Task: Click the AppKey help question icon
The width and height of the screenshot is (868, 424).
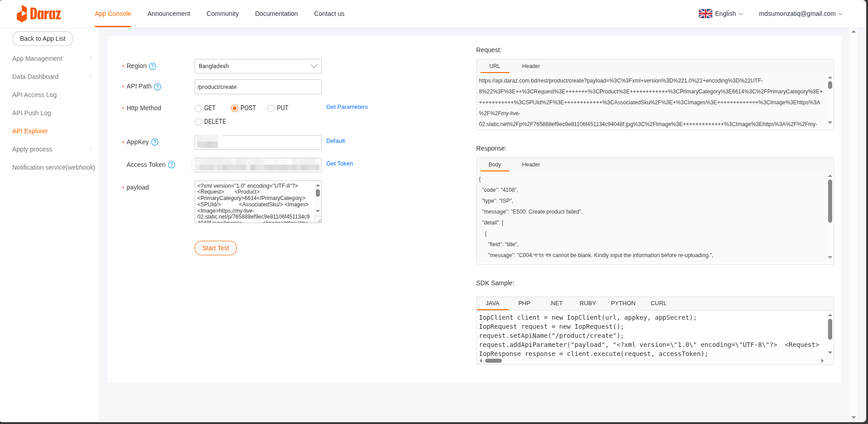Action: click(155, 142)
